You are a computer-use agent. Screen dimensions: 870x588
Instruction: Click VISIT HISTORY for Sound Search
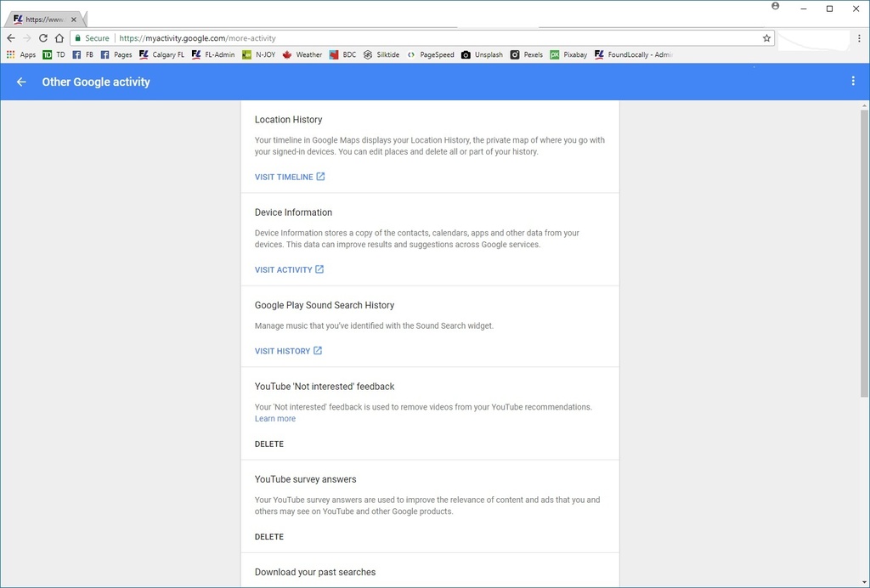pos(289,351)
